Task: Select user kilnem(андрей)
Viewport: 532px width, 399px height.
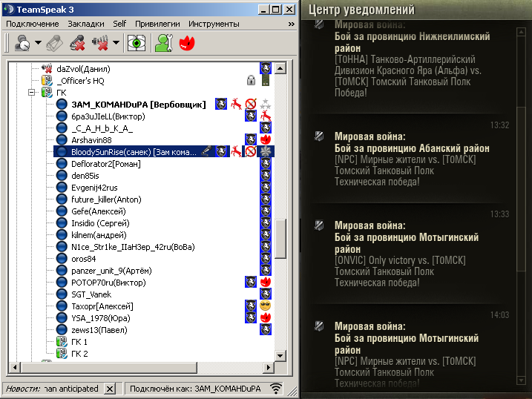Action: click(x=99, y=235)
